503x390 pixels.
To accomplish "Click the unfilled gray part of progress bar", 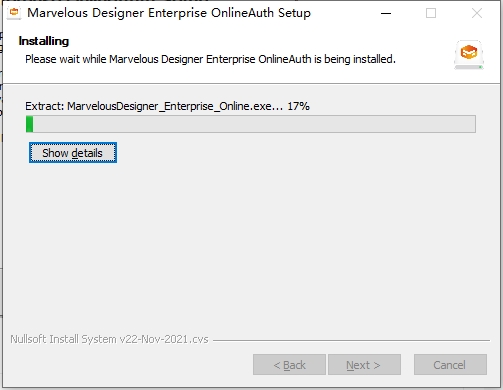I will point(254,124).
